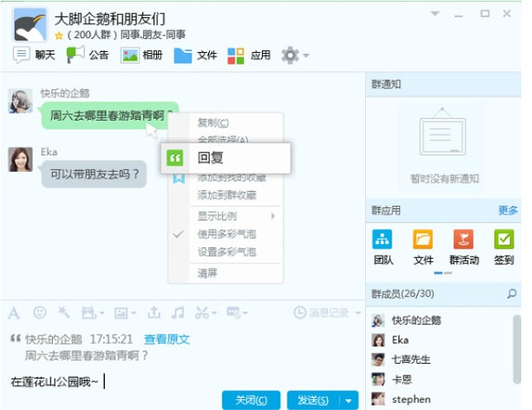
Task: Click the 查看原文 link
Action: [167, 339]
